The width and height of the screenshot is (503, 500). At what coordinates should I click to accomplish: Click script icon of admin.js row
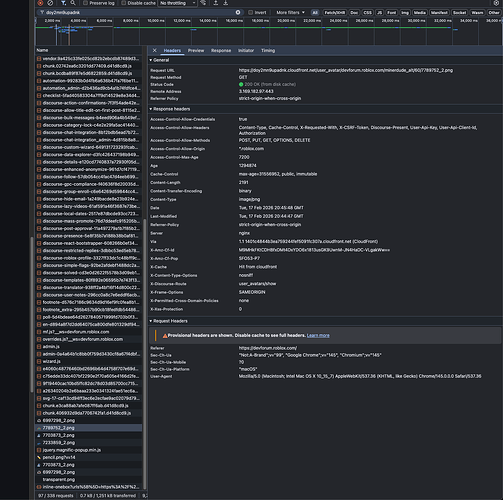pyautogui.click(x=39, y=347)
